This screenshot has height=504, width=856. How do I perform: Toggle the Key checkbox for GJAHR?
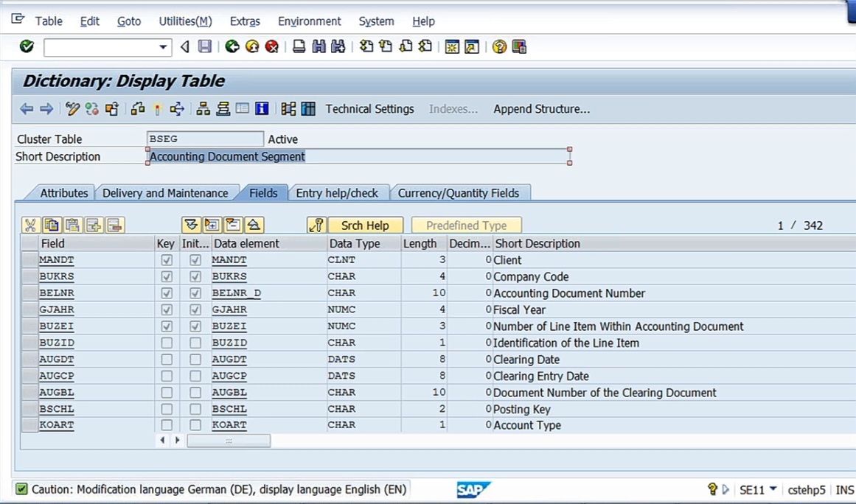pos(167,309)
